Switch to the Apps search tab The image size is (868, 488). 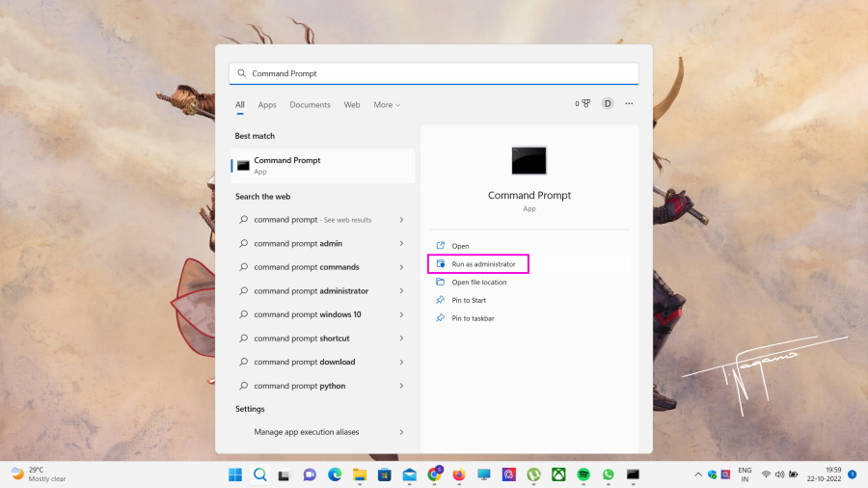(267, 105)
